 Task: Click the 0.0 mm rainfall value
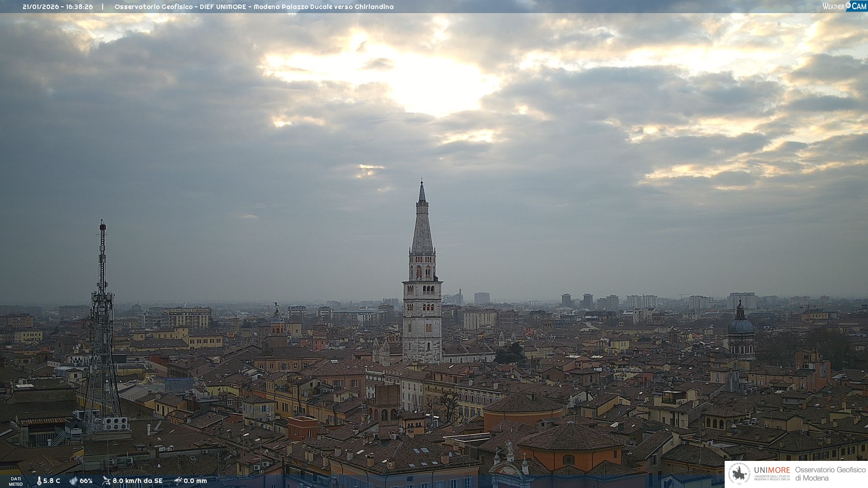195,481
